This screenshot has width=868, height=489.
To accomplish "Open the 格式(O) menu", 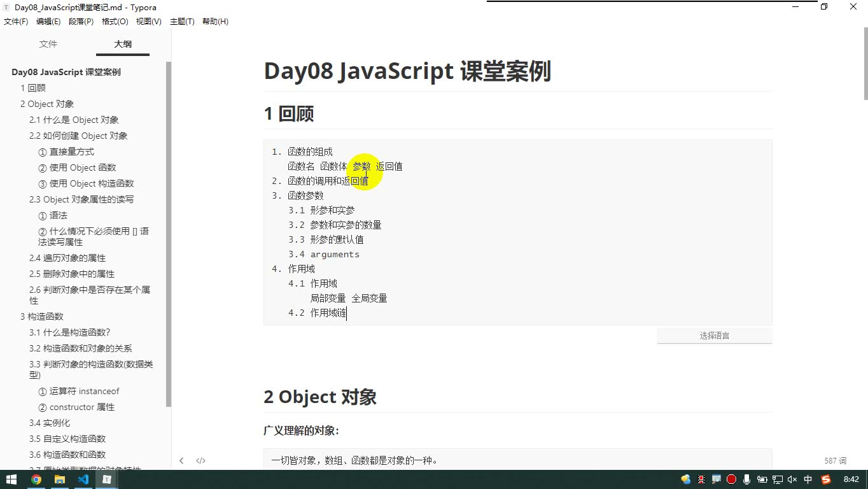I will [x=115, y=22].
